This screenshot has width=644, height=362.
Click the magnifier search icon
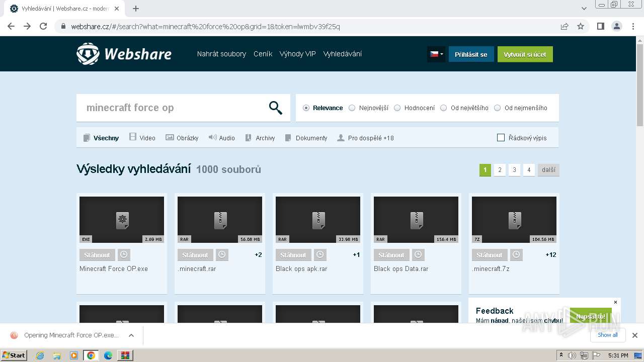276,108
